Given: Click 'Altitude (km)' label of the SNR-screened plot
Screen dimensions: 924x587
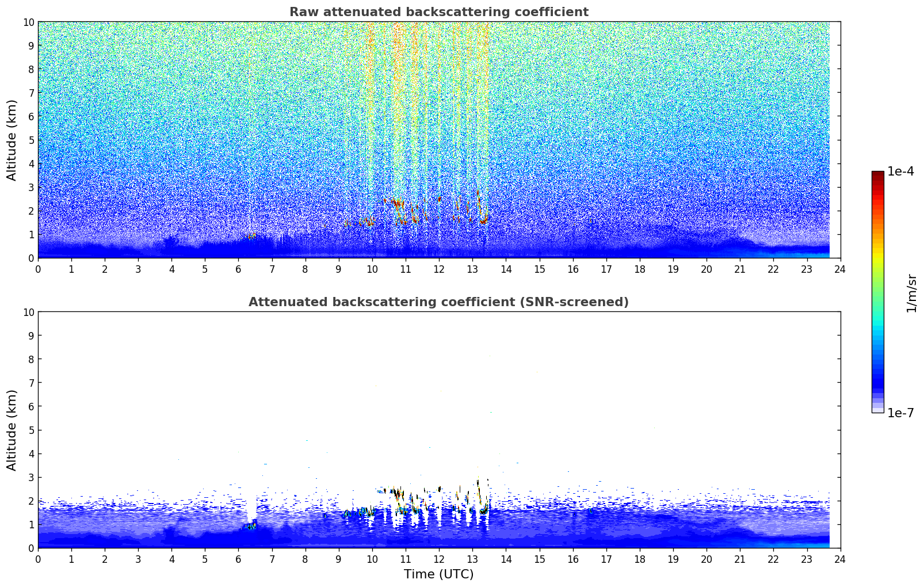Looking at the screenshot, I should 12,430.
